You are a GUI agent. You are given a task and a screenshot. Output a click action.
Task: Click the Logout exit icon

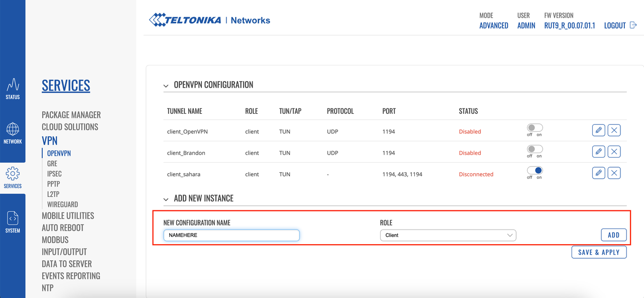(x=633, y=25)
